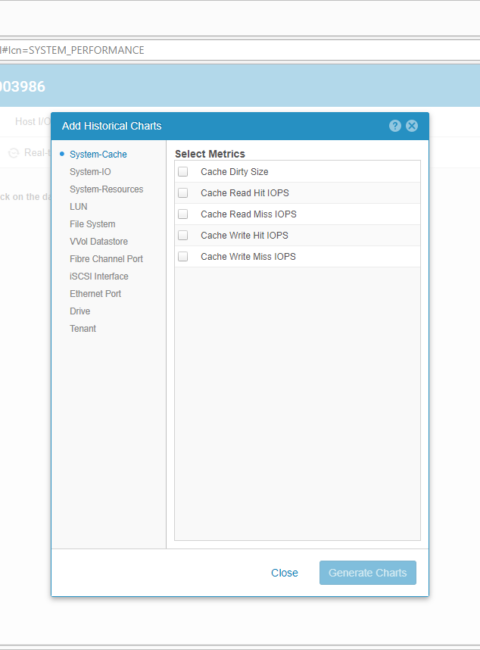This screenshot has height=650, width=480.
Task: Click the Close link in dialog footer
Action: click(x=284, y=573)
